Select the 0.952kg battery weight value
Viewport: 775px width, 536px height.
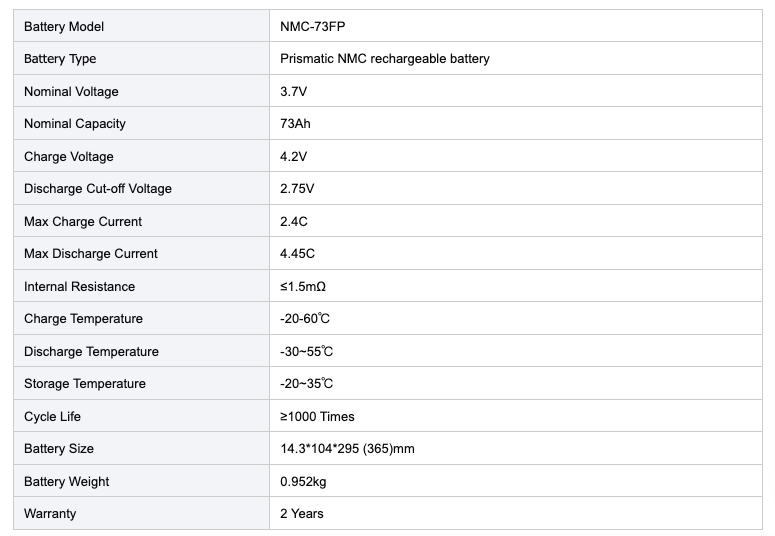[303, 482]
